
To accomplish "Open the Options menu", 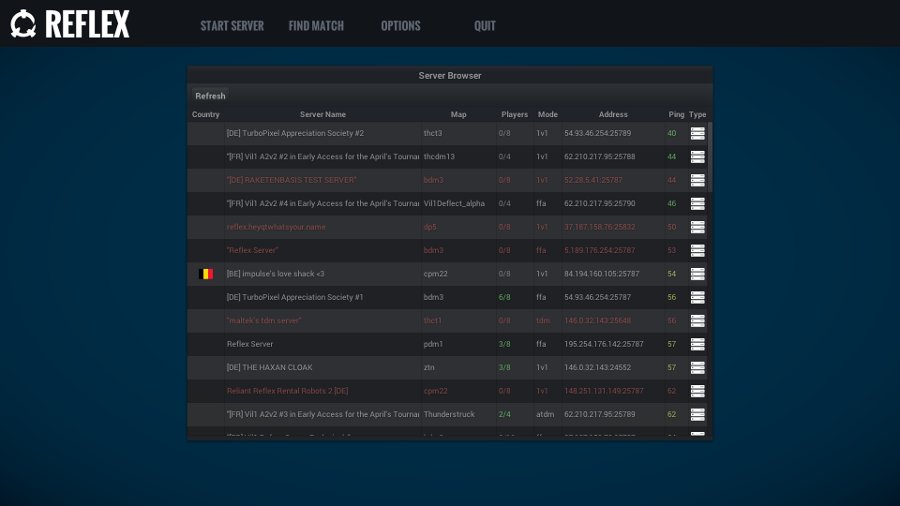I will pos(401,26).
